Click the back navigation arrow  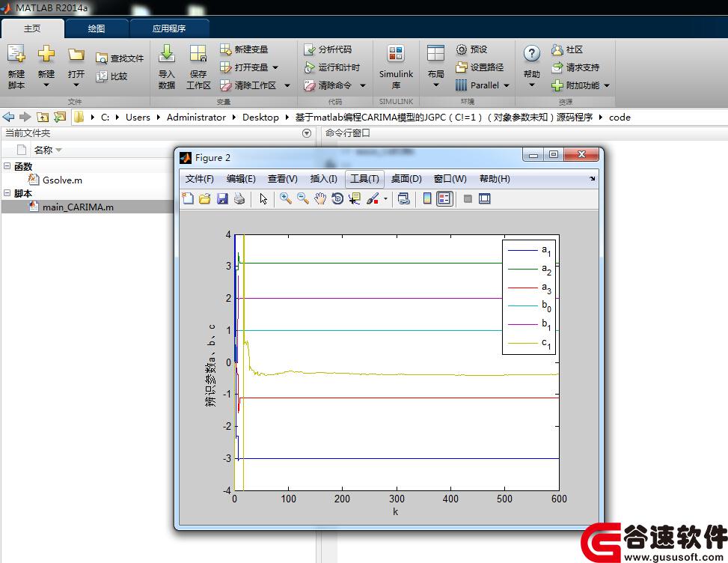tap(8, 117)
